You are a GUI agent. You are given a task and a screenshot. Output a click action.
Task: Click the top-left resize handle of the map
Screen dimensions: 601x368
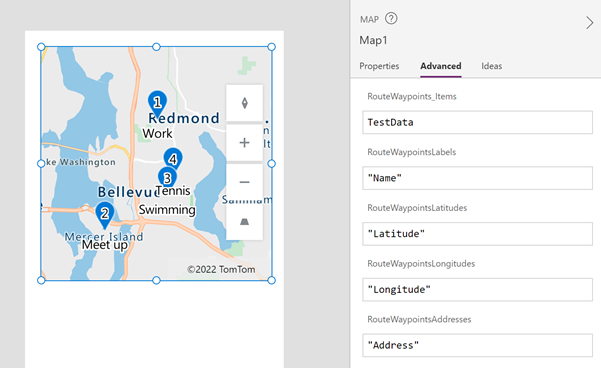click(x=41, y=47)
